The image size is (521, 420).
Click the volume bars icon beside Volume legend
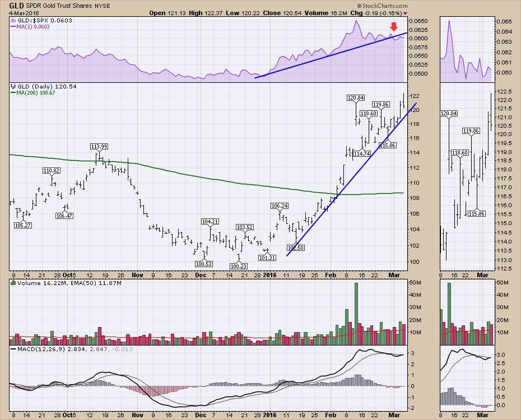pyautogui.click(x=13, y=283)
